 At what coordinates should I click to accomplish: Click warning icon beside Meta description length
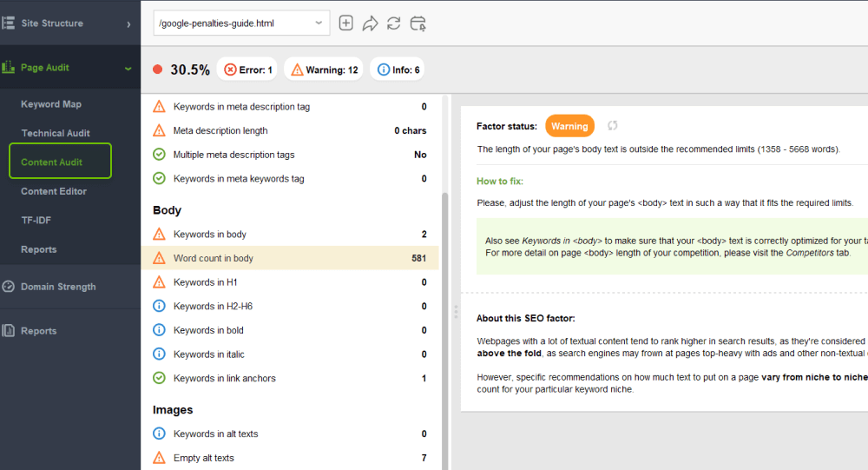159,130
